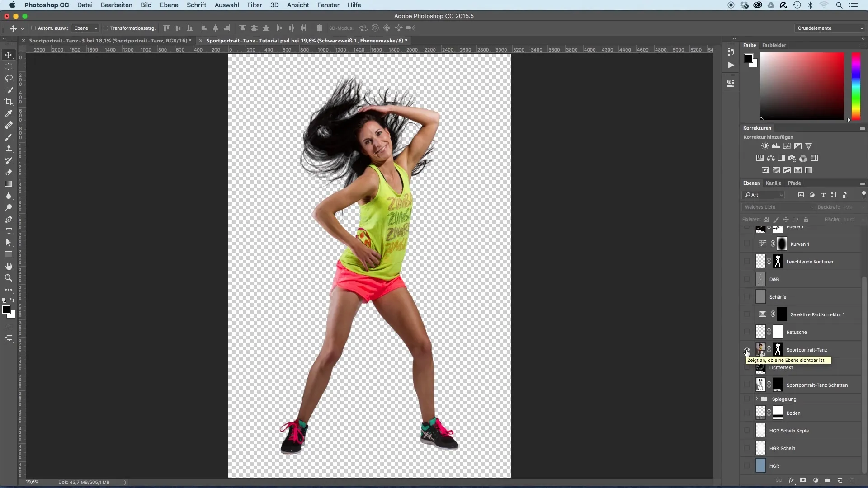Enable Transformationsstrg. checkbox
Viewport: 868px width, 488px height.
[106, 28]
